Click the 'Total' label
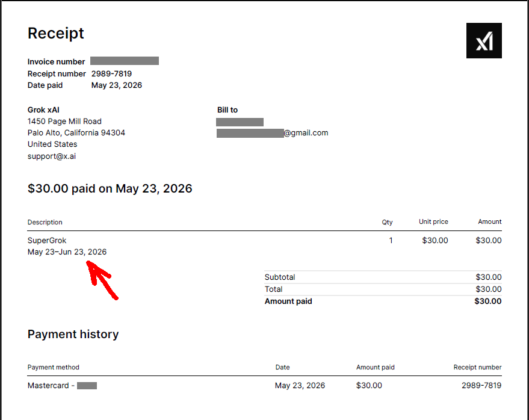The width and height of the screenshot is (529, 420). (274, 289)
